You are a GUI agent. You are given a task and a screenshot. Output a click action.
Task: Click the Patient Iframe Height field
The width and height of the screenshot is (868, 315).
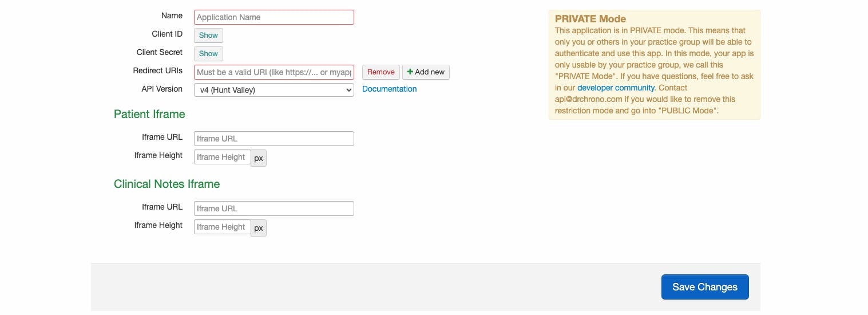(x=222, y=157)
